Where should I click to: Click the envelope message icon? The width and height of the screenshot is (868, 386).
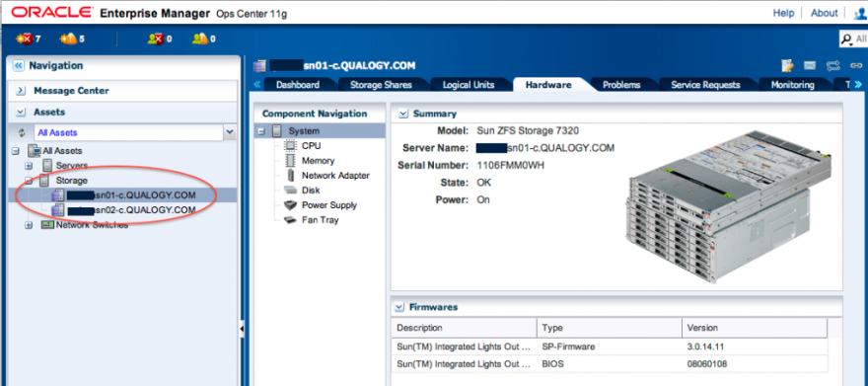tap(810, 66)
